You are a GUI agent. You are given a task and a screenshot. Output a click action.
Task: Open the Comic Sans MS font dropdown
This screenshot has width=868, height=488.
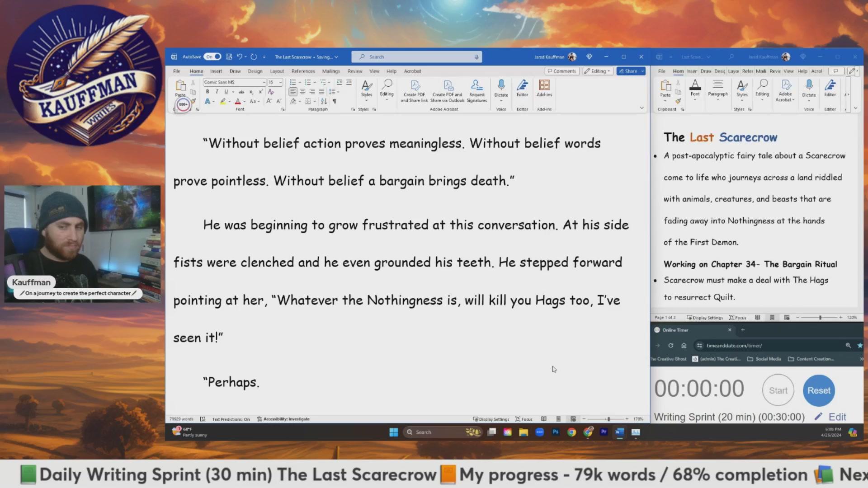(264, 82)
